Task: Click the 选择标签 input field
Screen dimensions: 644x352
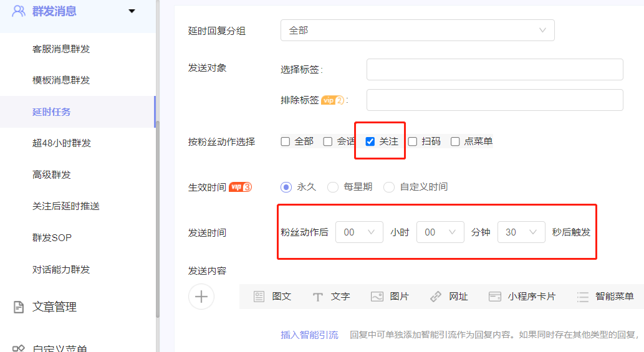Action: click(x=494, y=69)
